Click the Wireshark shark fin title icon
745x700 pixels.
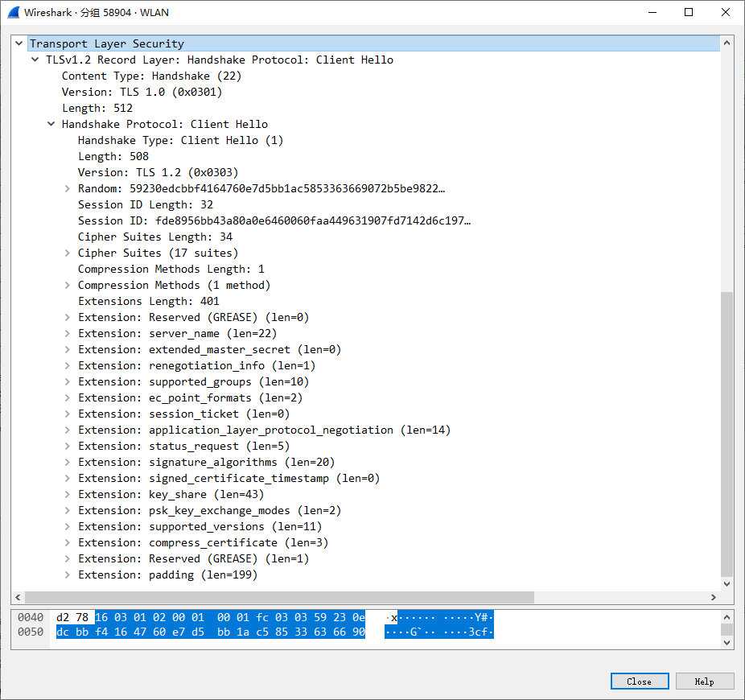tap(13, 12)
